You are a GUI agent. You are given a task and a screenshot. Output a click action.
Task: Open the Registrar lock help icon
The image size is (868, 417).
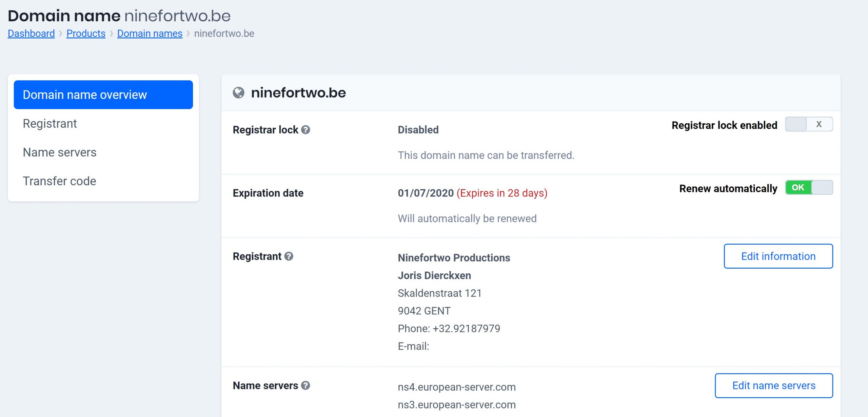306,130
